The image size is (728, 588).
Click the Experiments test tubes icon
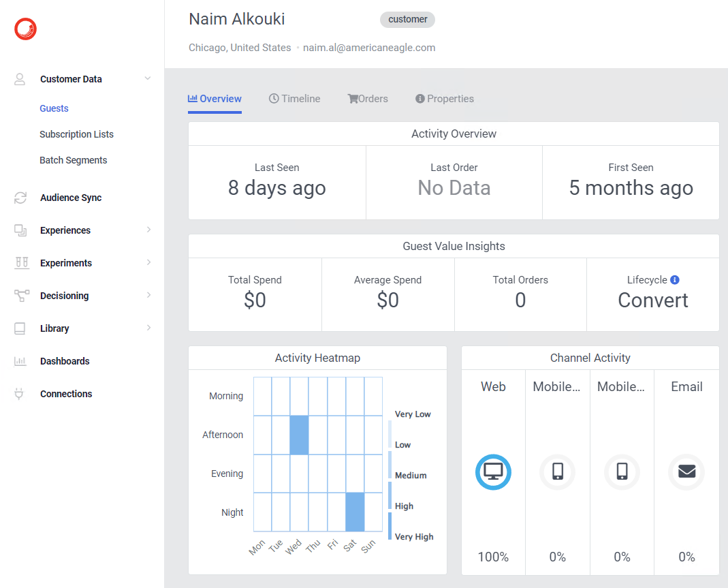point(22,263)
